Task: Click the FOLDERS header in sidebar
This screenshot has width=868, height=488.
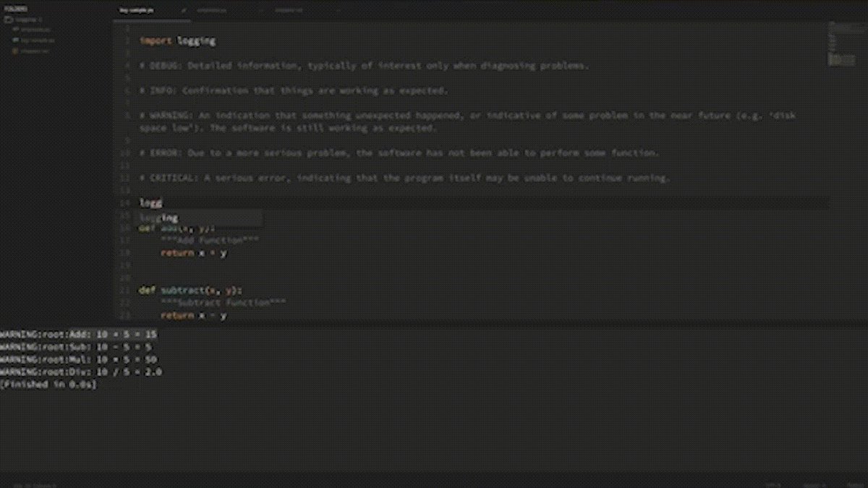Action: [x=14, y=10]
